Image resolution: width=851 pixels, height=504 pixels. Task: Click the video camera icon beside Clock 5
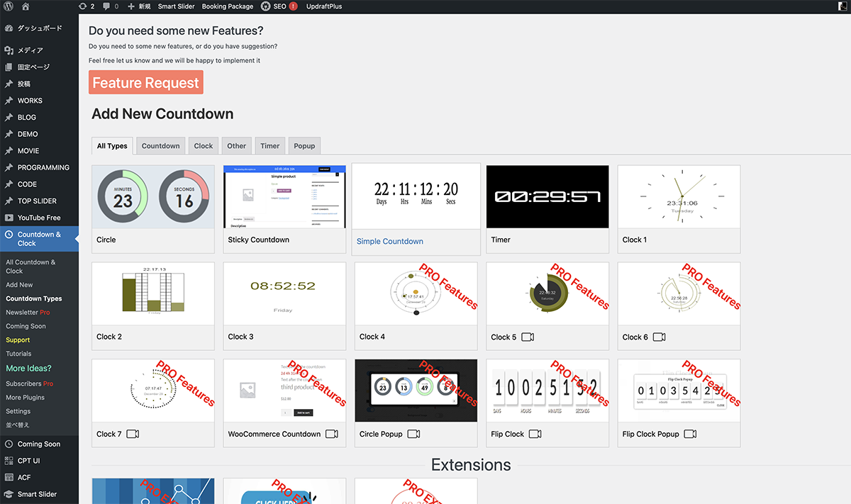tap(527, 337)
